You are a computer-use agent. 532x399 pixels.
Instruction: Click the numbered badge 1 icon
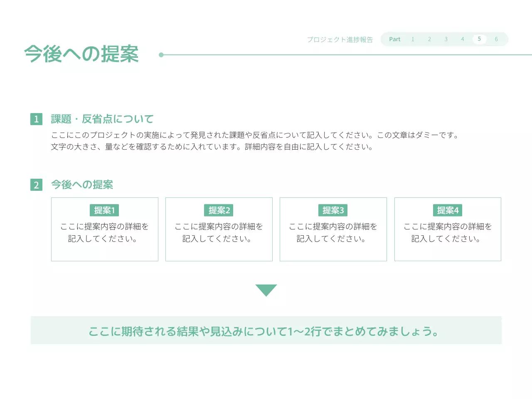[x=36, y=119]
